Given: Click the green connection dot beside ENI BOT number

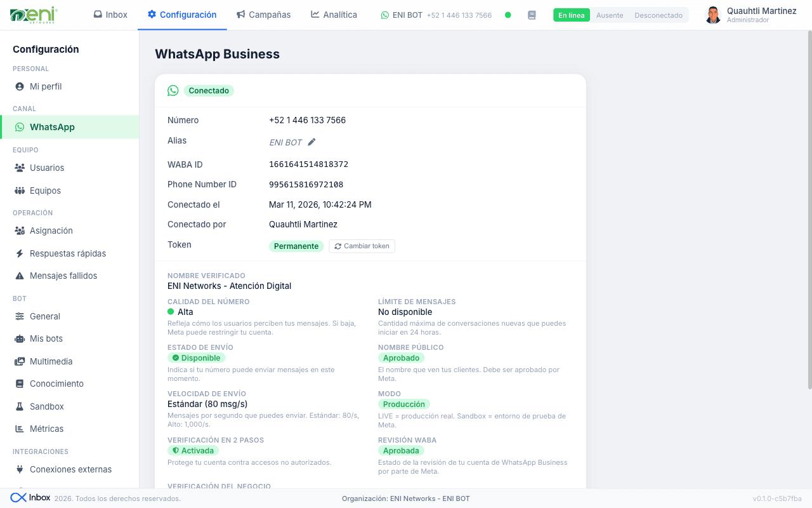Looking at the screenshot, I should point(507,15).
